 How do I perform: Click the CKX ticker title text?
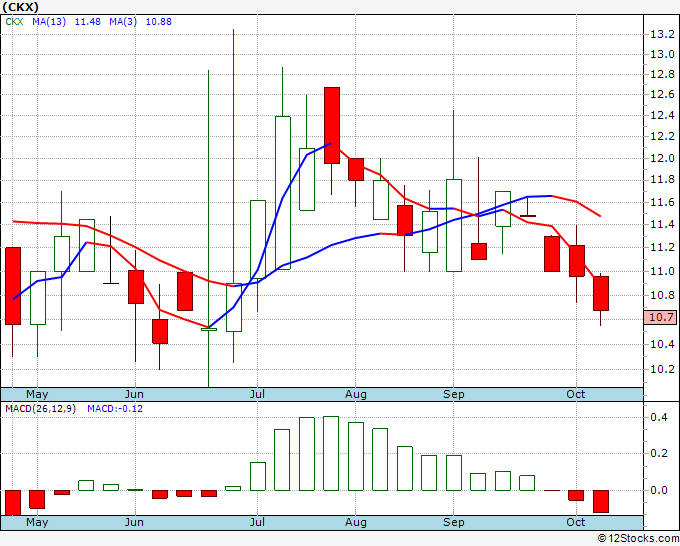(20, 7)
